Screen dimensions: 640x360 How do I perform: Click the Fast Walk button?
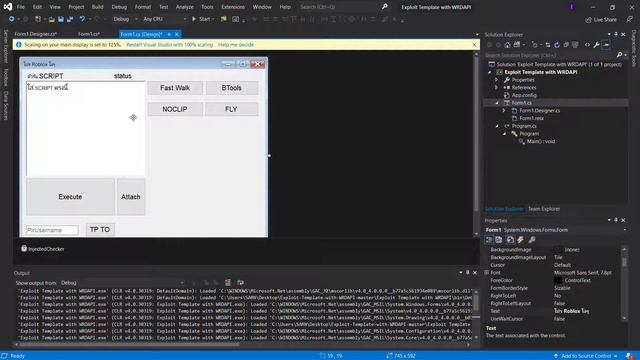point(175,88)
